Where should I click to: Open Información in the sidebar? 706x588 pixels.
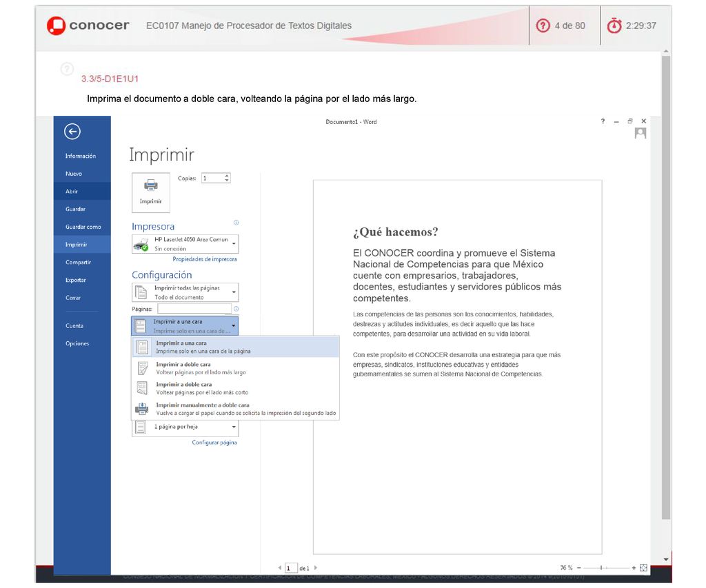82,156
